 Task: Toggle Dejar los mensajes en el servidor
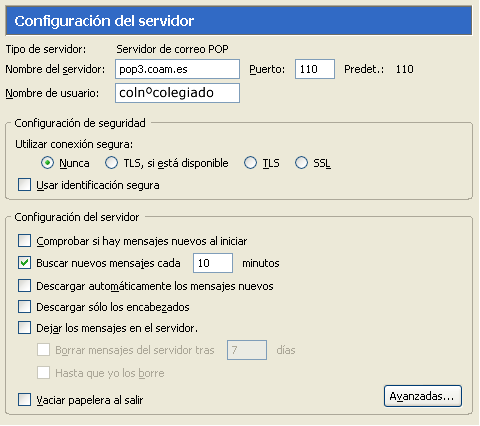pyautogui.click(x=24, y=328)
